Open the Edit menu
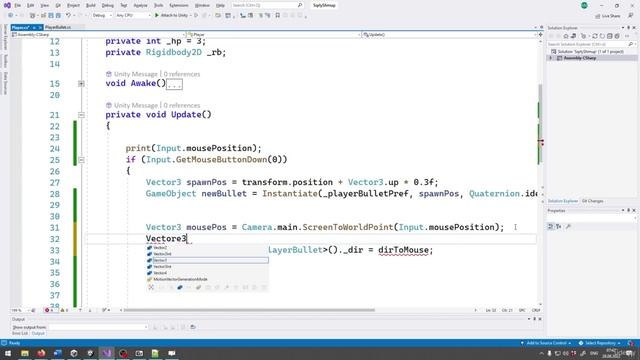Viewport: 640px width, 360px height. 31,5
